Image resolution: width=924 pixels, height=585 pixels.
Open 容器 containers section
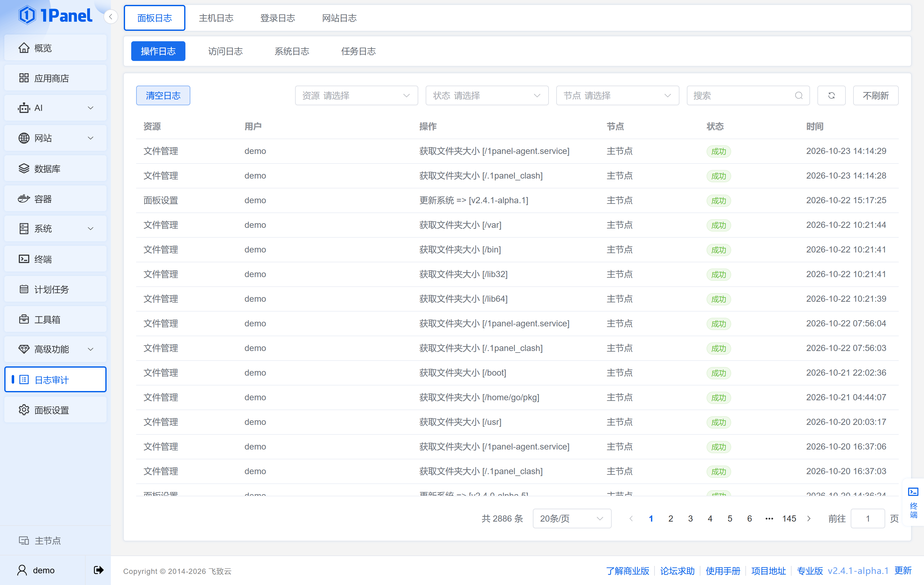click(55, 199)
